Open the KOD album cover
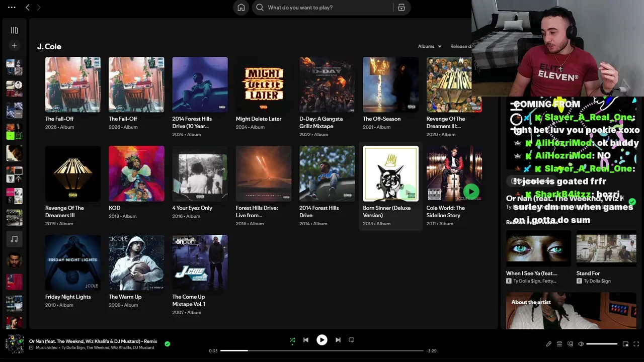The width and height of the screenshot is (644, 362). point(136,173)
